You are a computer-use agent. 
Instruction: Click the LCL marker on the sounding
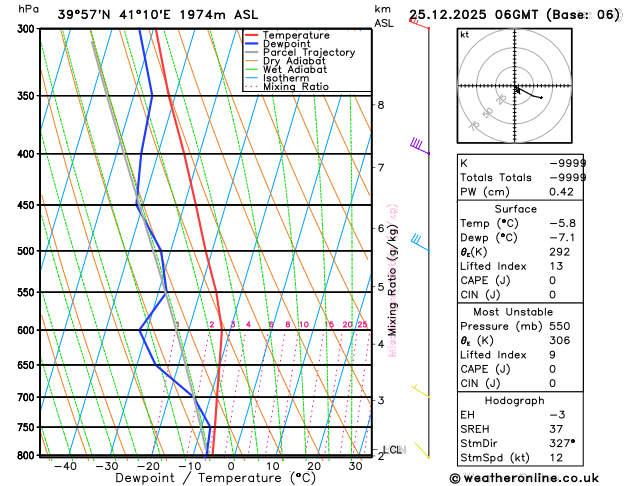393,450
